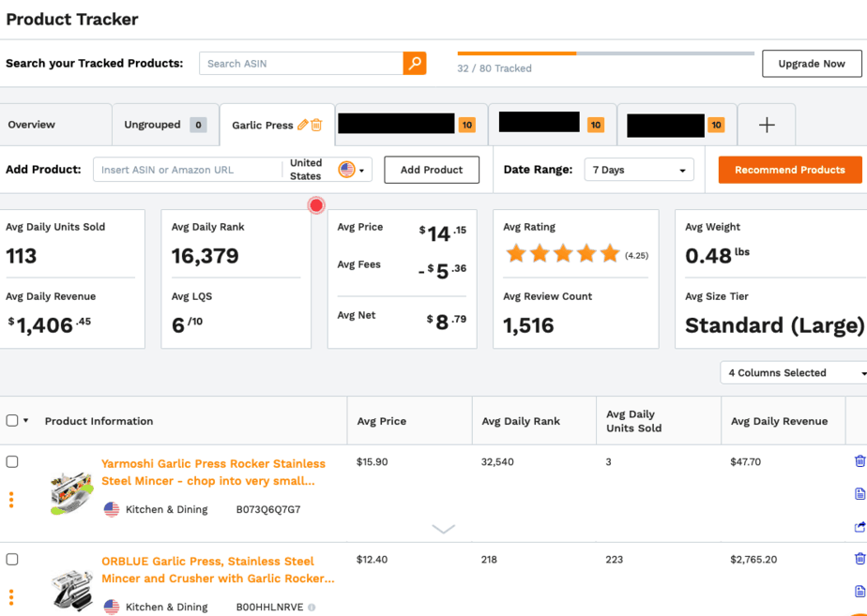Click the info icon beside ASIN B00HHLNRVE
The image size is (867, 616).
coord(312,608)
